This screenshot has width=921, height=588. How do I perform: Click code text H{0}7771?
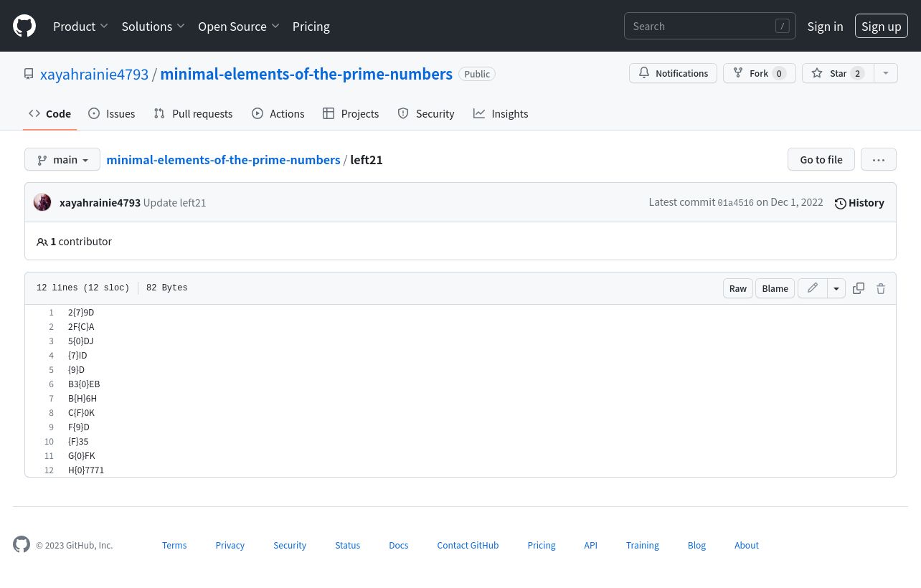pyautogui.click(x=86, y=470)
